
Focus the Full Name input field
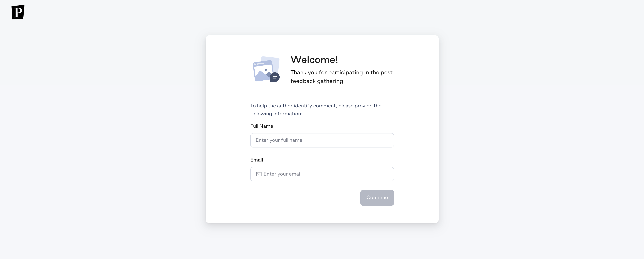322,140
